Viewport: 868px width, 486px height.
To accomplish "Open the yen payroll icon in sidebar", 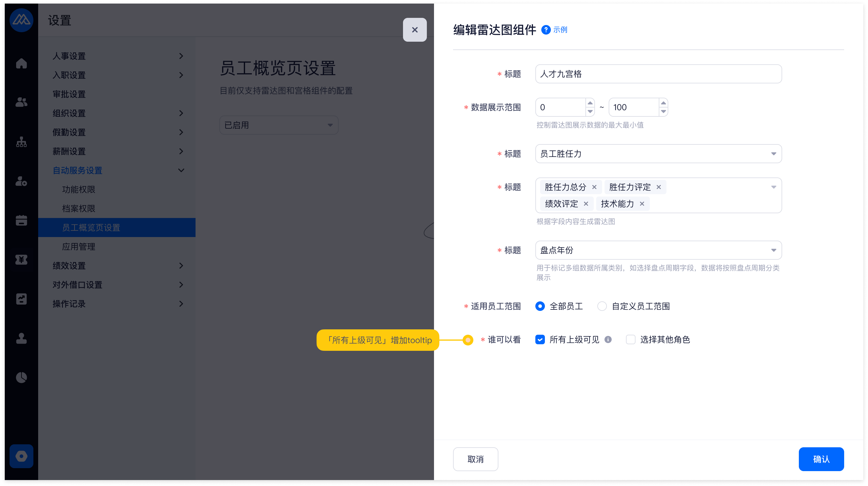I will [21, 259].
